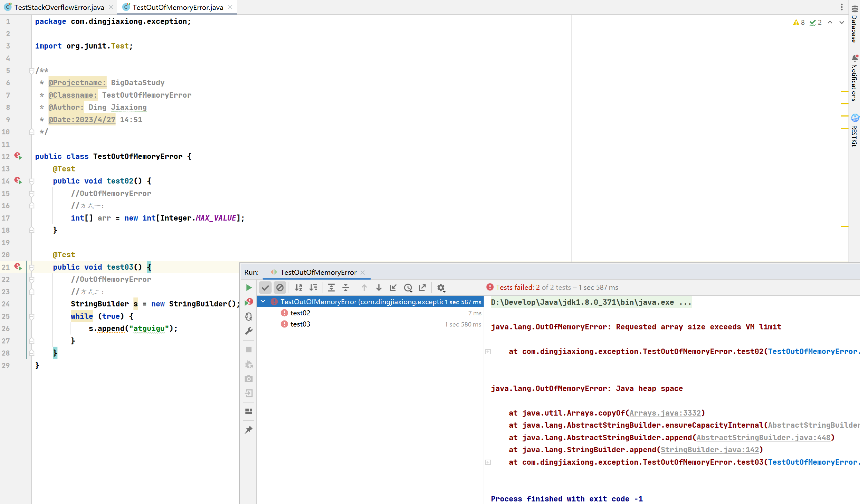Run test02 from gutter icon
Screen dimensions: 860x504
(19, 181)
